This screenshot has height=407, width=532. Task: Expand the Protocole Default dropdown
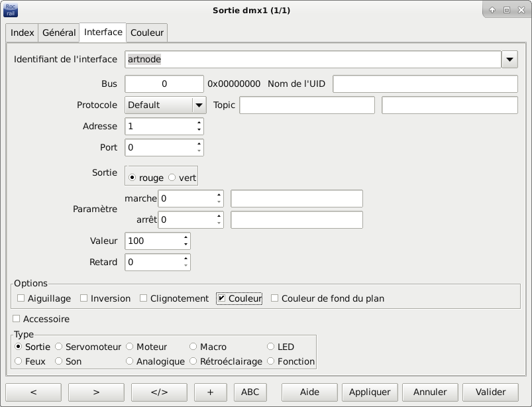coord(199,105)
